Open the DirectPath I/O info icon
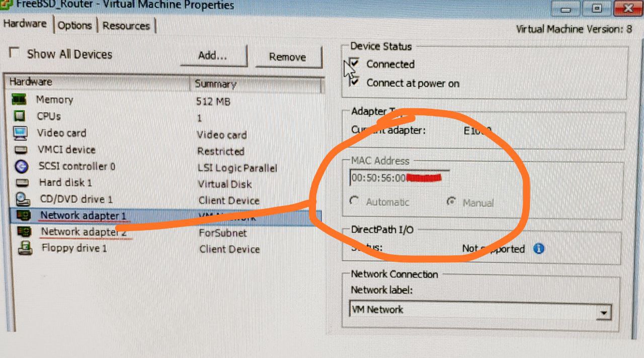 click(x=538, y=248)
